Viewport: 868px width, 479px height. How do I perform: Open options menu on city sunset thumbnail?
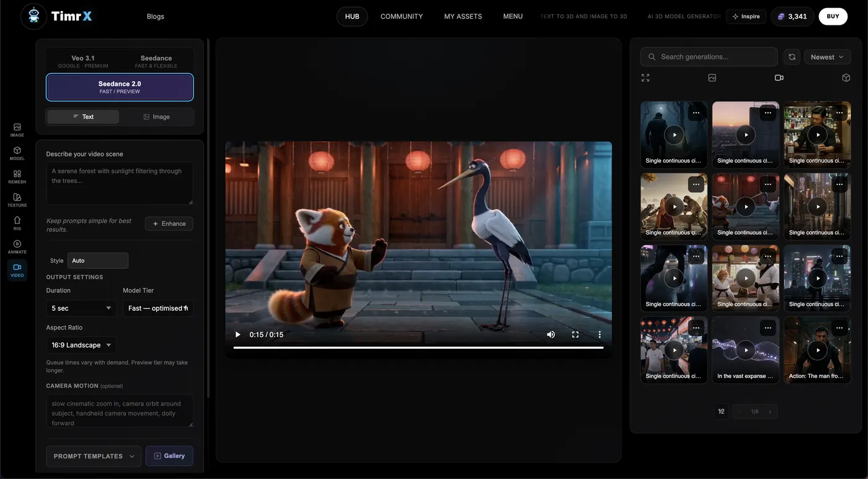click(x=768, y=113)
